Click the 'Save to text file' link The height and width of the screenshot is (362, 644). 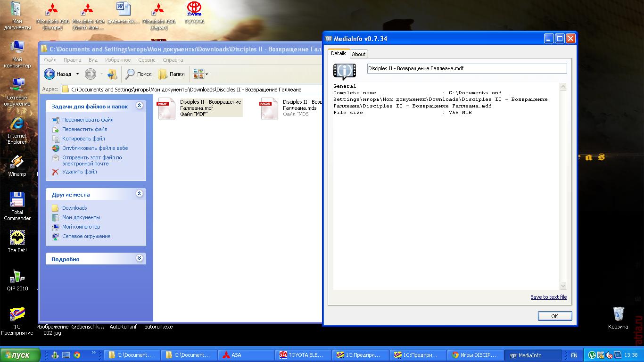[548, 297]
